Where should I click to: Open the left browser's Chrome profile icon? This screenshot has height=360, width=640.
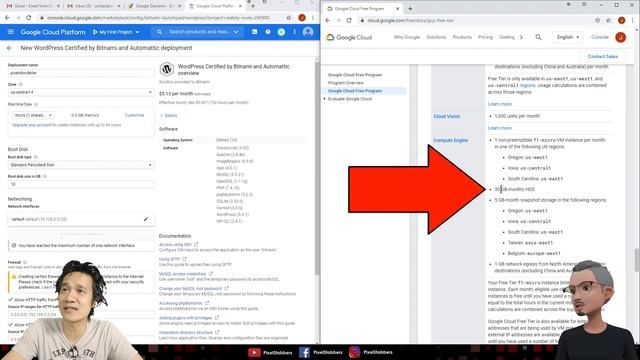(302, 18)
